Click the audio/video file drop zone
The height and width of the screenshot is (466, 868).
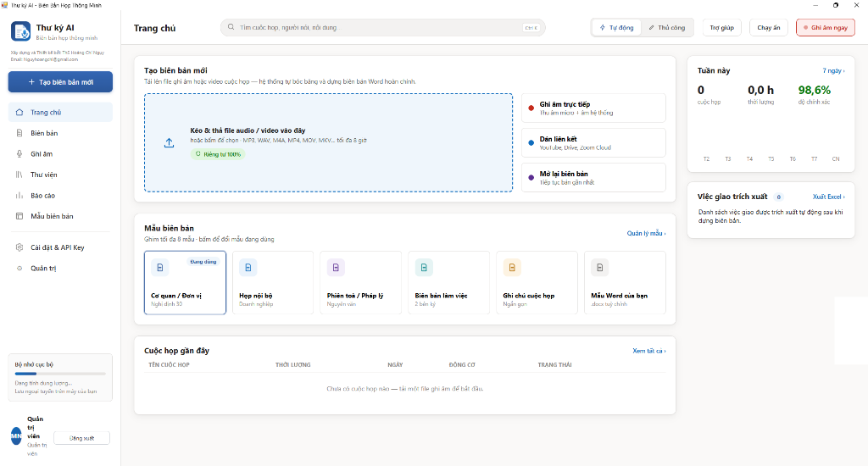[x=329, y=143]
